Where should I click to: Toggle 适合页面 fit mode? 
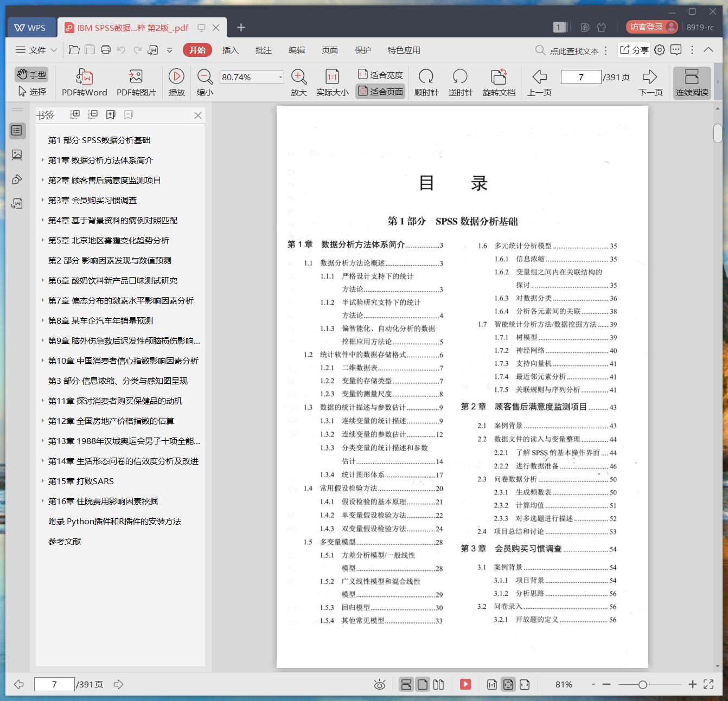[x=381, y=92]
